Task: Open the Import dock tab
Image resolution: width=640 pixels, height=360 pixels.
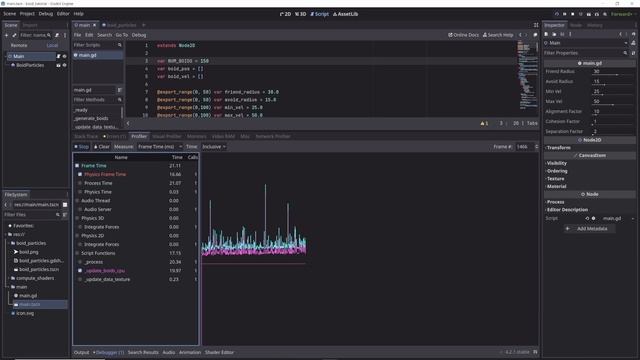Action: [x=30, y=25]
